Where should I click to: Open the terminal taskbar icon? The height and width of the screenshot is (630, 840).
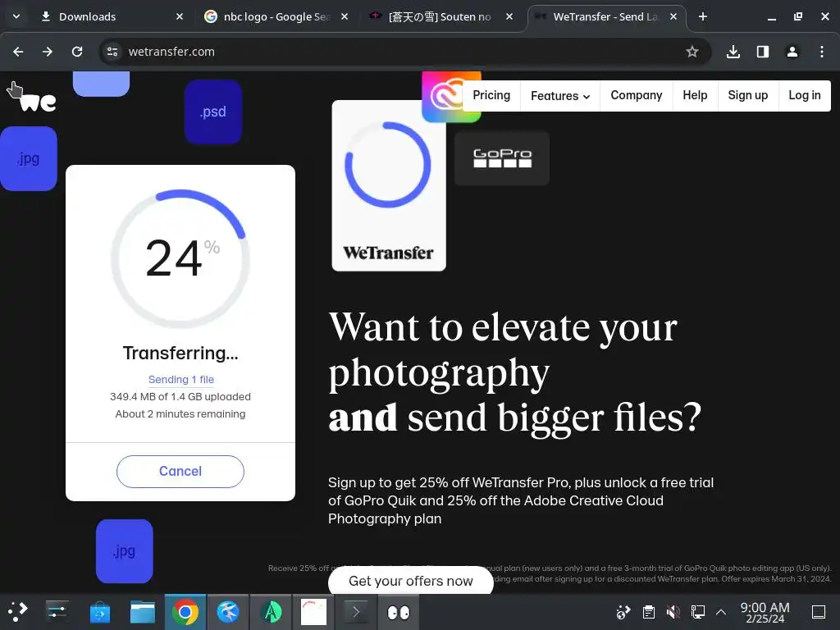[356, 612]
